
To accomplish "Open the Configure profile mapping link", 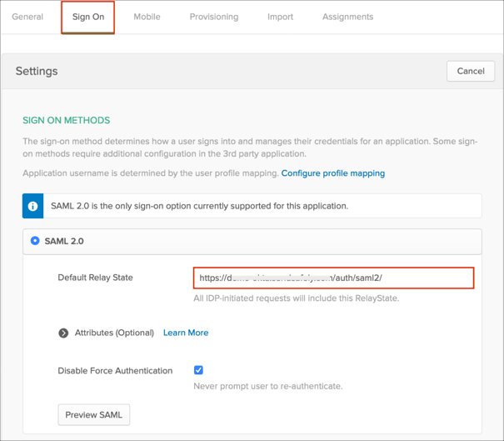I will 332,173.
